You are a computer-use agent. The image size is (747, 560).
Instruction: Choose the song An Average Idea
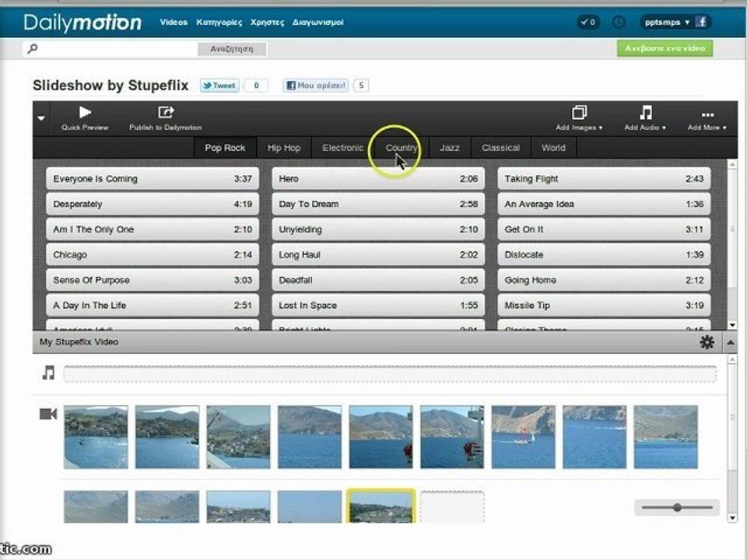[x=604, y=204]
